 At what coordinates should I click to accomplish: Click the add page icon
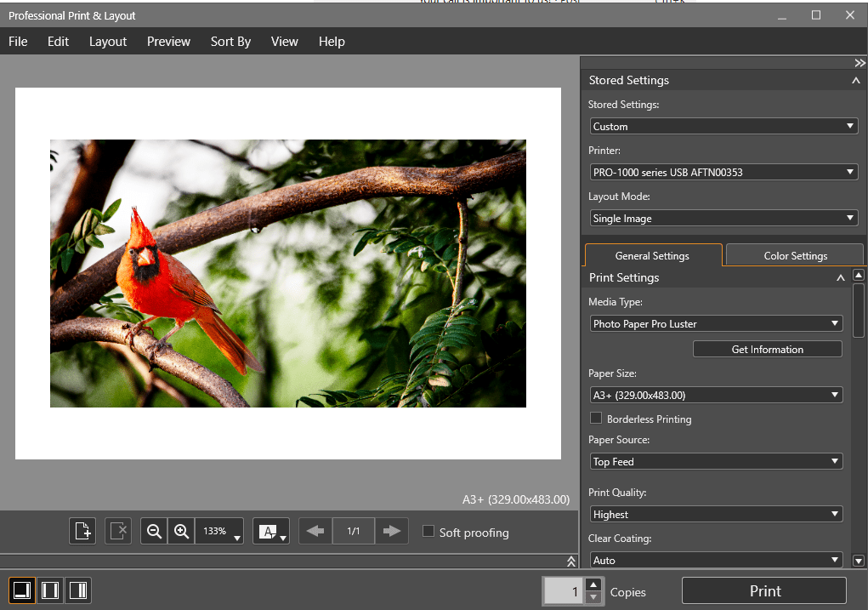[82, 531]
